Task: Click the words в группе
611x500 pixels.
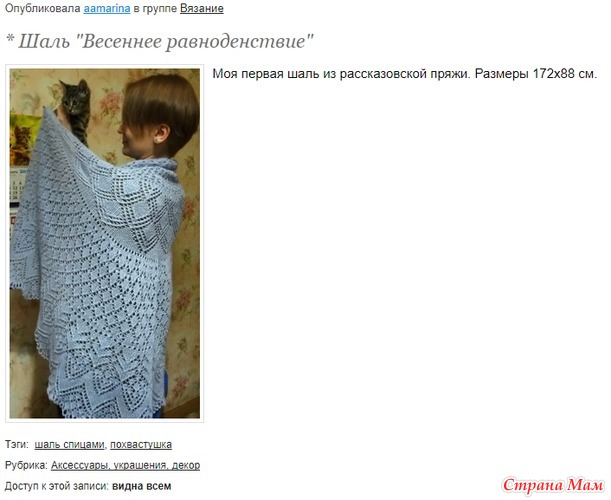Action: (x=155, y=9)
